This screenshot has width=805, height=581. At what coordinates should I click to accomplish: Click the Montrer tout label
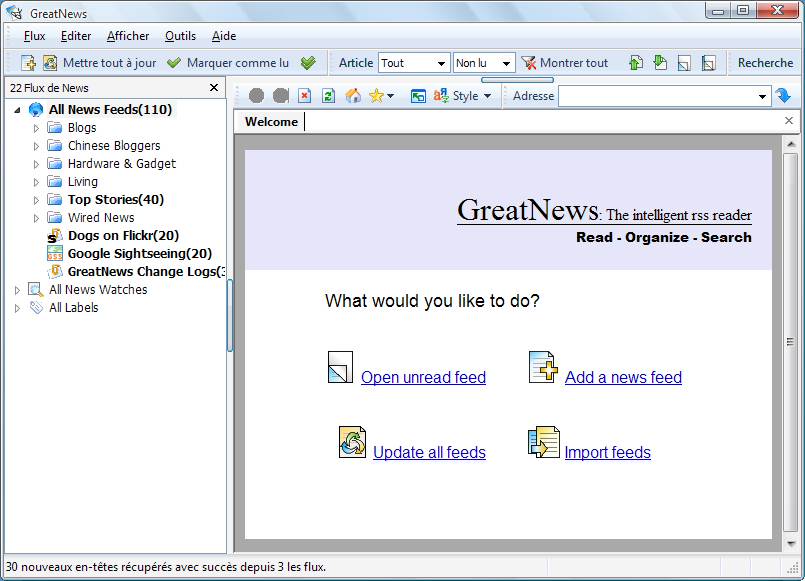pos(573,63)
